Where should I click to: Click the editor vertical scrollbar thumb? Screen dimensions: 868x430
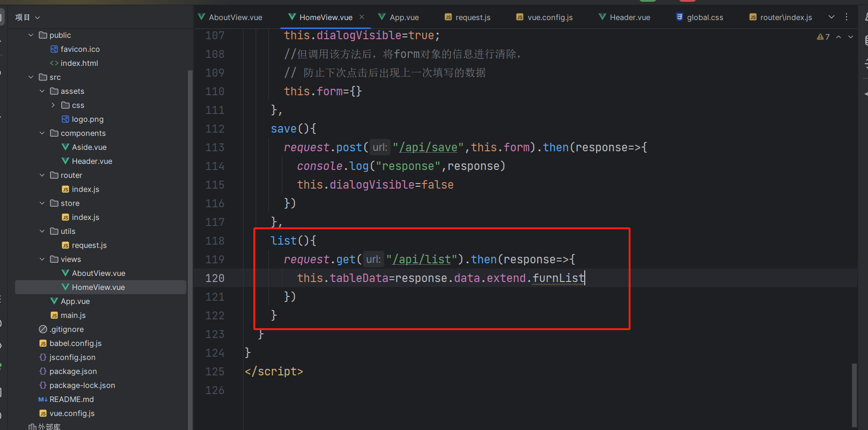(x=854, y=395)
